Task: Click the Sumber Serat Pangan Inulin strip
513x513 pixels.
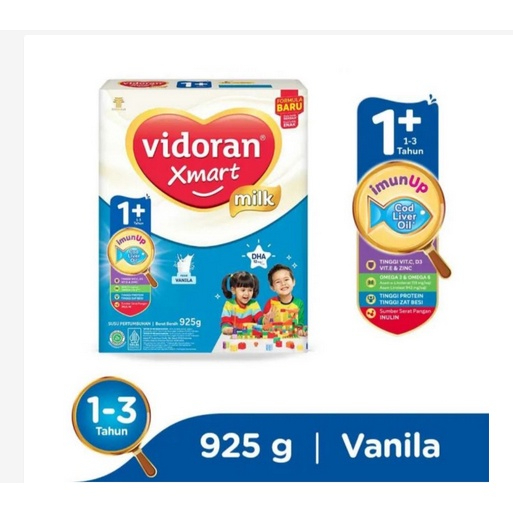Action: point(399,316)
